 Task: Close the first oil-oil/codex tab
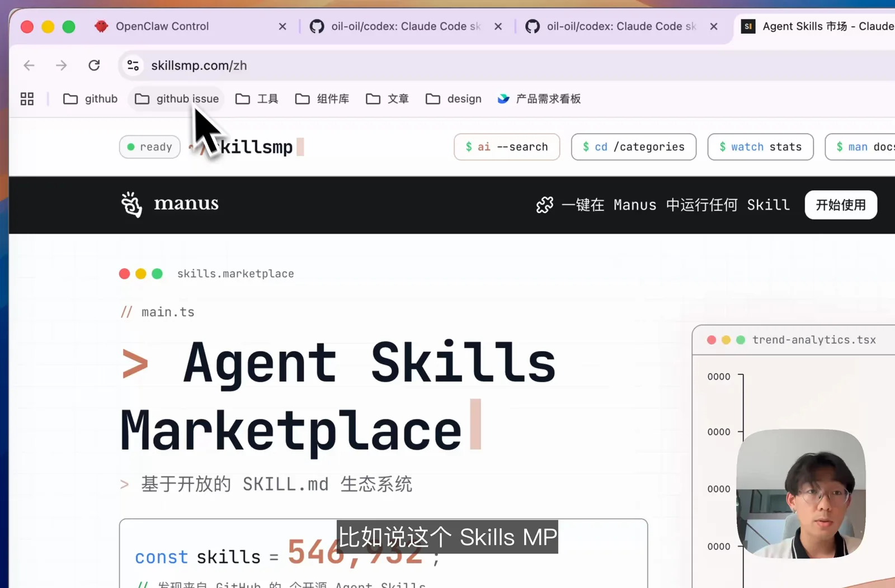498,26
